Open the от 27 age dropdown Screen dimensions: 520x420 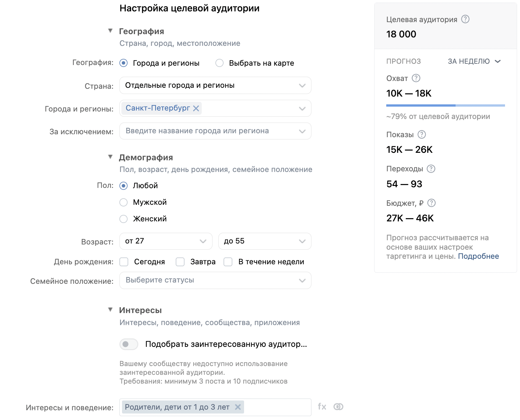pyautogui.click(x=166, y=241)
